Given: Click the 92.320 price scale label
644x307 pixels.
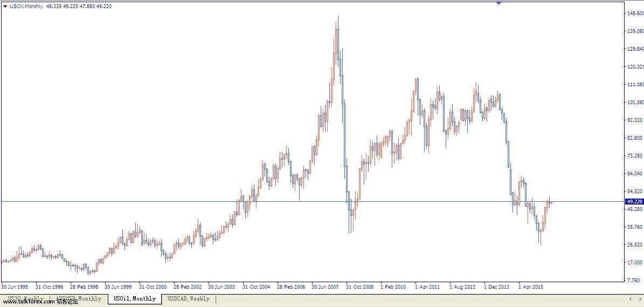Looking at the screenshot, I should click(x=635, y=120).
